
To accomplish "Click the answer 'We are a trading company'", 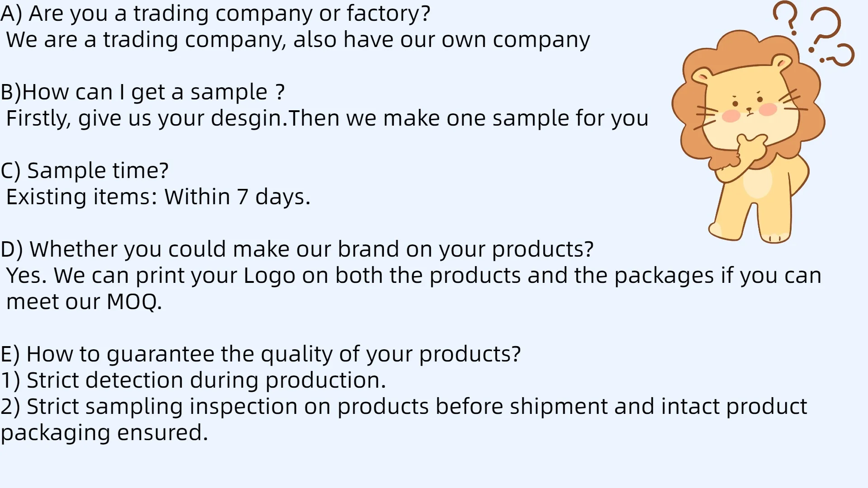I will pos(298,40).
